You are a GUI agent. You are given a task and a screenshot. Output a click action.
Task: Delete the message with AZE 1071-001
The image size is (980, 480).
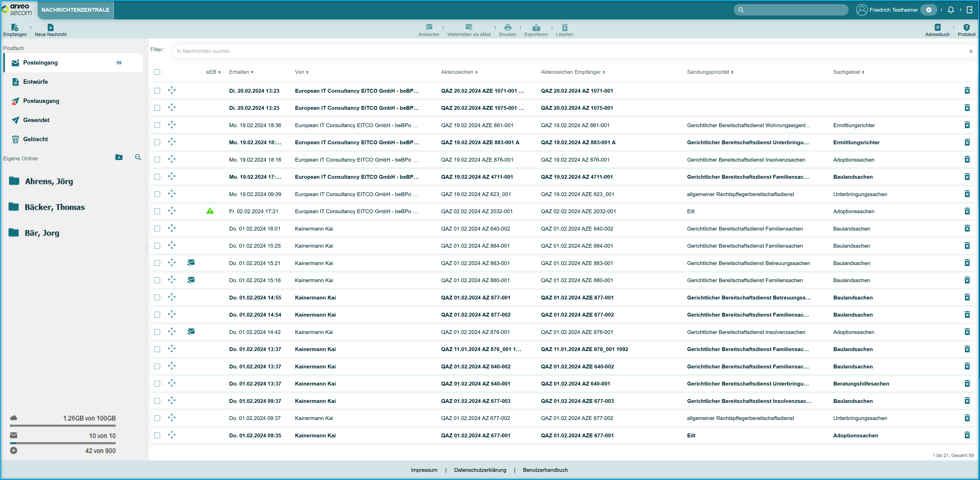point(967,91)
